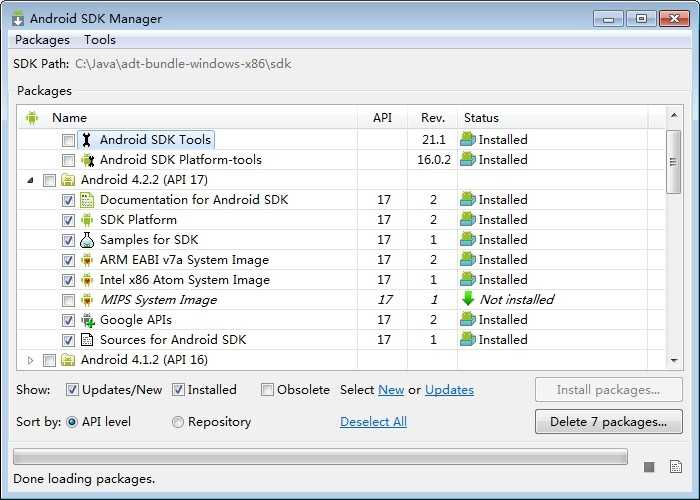Open the Packages menu
The width and height of the screenshot is (700, 500).
tap(42, 40)
